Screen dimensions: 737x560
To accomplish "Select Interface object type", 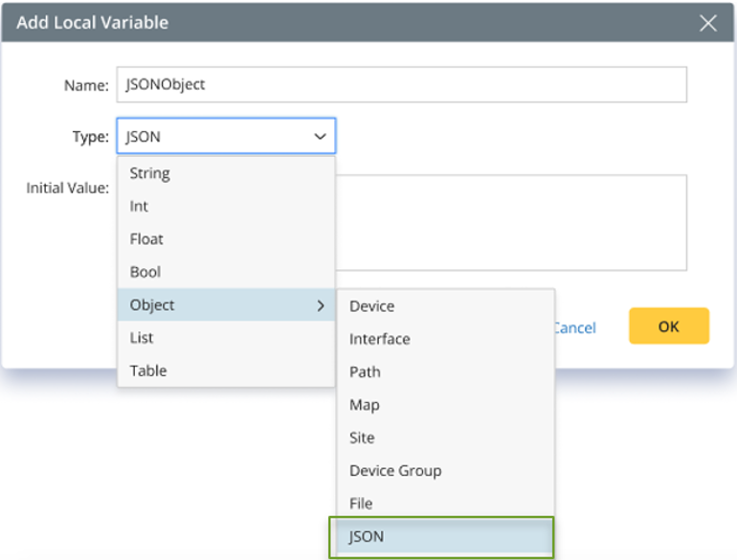I will (380, 339).
